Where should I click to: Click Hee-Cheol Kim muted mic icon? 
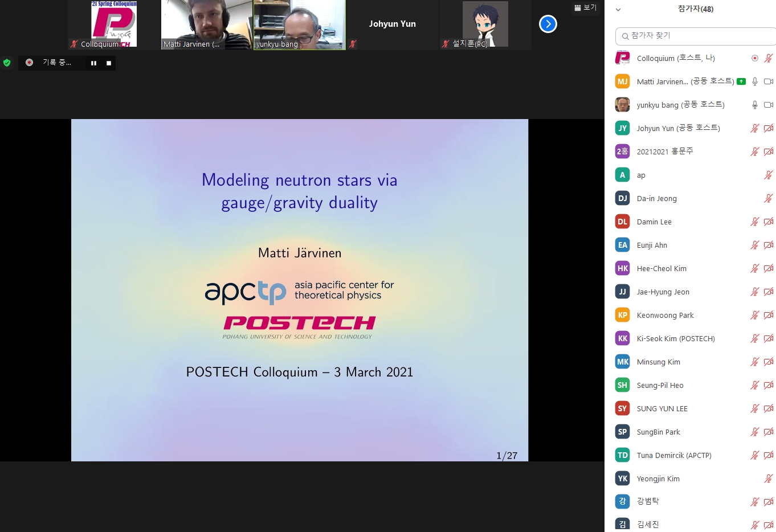[x=755, y=268]
